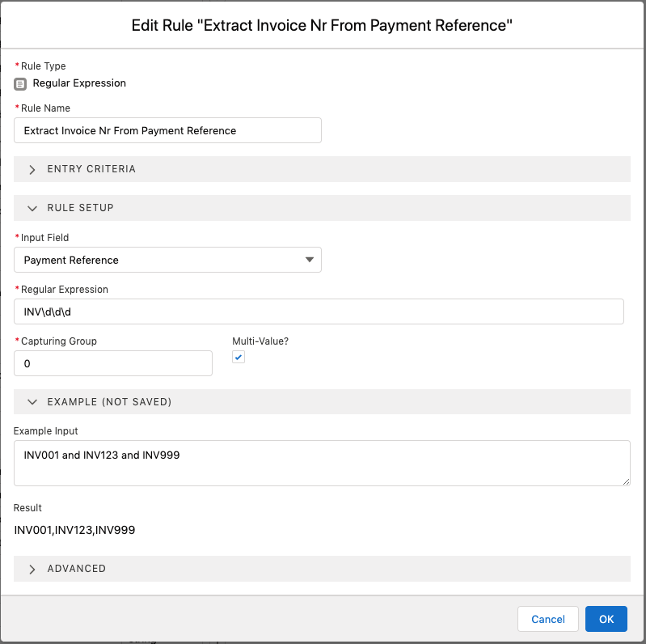The width and height of the screenshot is (646, 644).
Task: Click inside the Example Input textarea
Action: tap(322, 463)
